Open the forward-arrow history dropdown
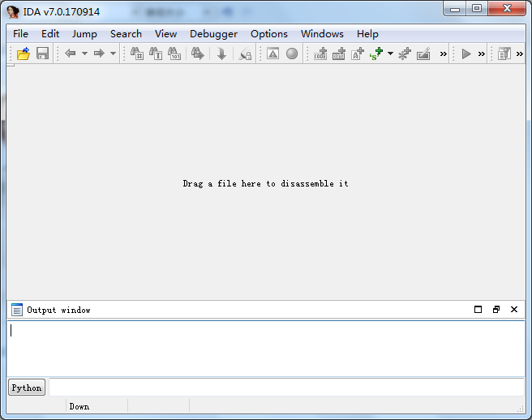The image size is (532, 420). point(113,54)
